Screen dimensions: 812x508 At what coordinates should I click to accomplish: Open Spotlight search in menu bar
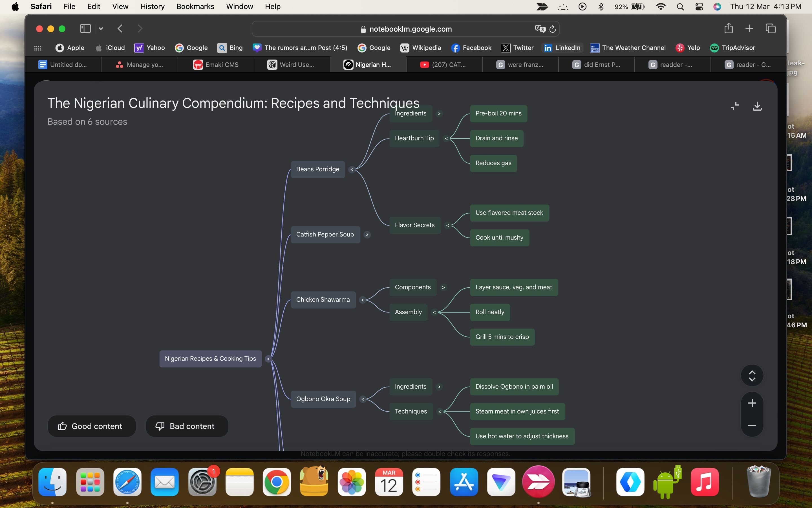click(680, 7)
